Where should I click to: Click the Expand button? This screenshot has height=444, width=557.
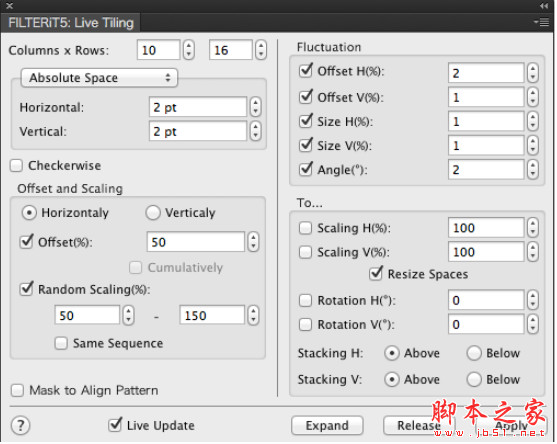[x=327, y=425]
